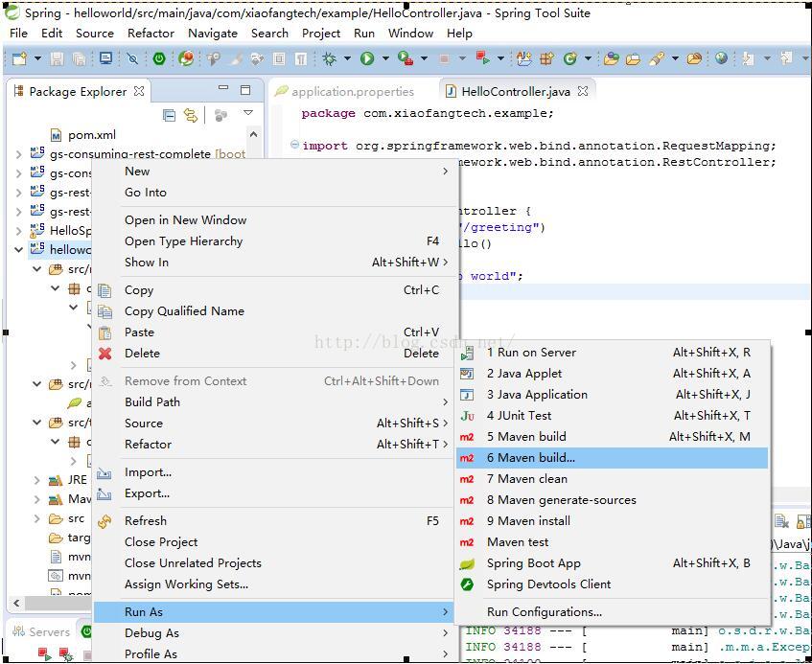Screen dimensions: 812x664
Task: Maximize the Package Explorer view
Action: click(x=245, y=90)
